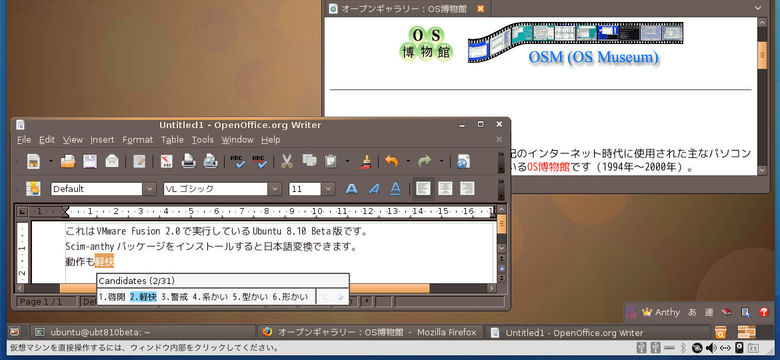This screenshot has height=360, width=780.
Task: Run the ABC spellcheck tool
Action: coord(237,161)
